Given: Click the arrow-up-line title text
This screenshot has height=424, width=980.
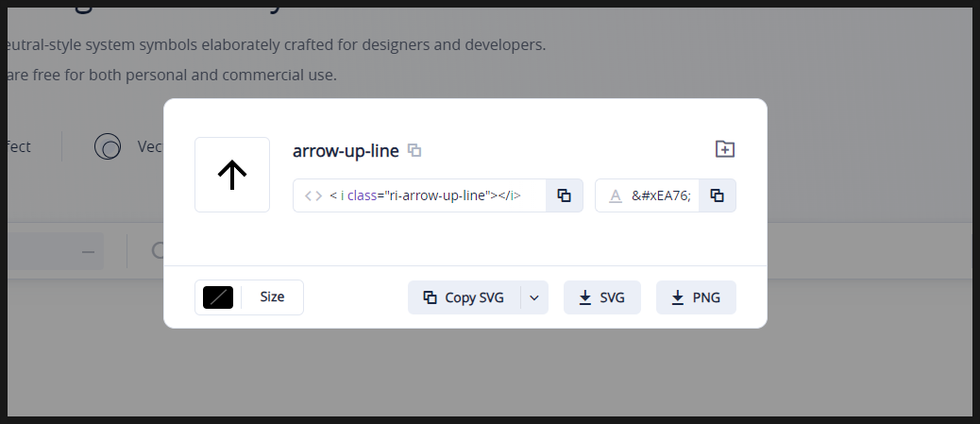Looking at the screenshot, I should pyautogui.click(x=346, y=150).
